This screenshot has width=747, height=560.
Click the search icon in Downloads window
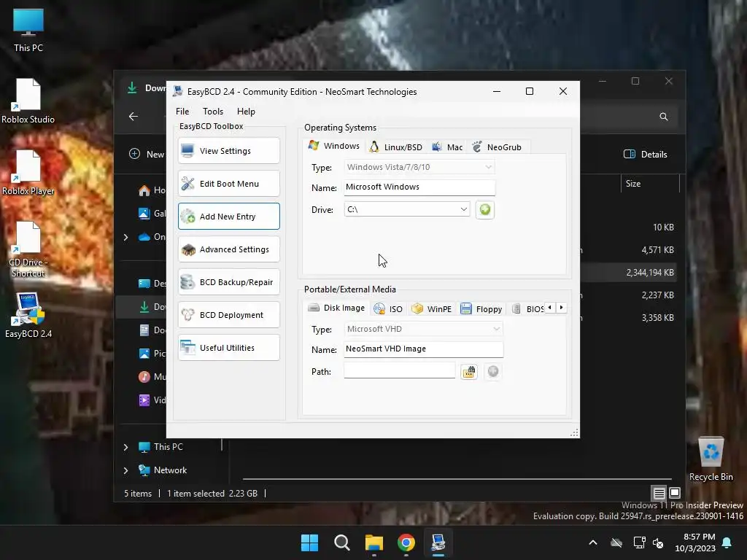point(663,117)
